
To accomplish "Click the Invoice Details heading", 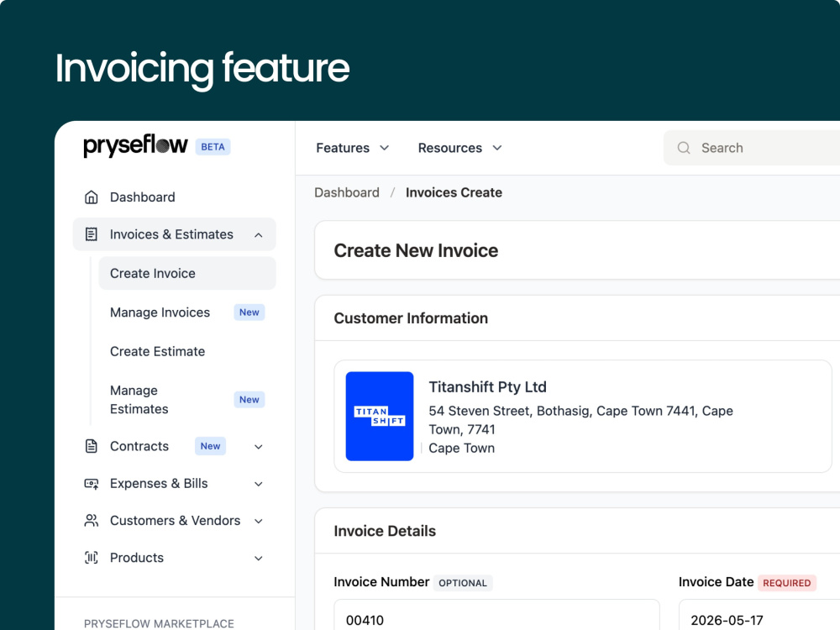I will [x=385, y=531].
